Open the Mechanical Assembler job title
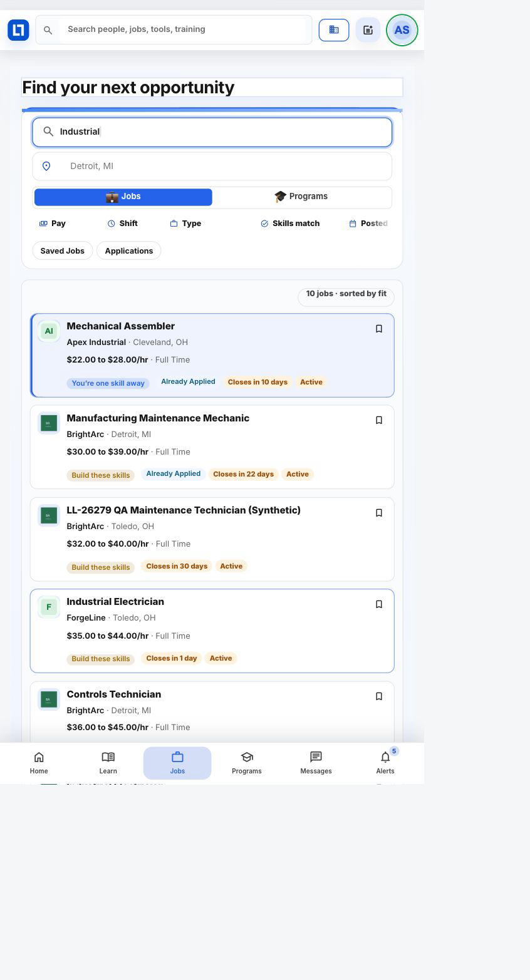 coord(121,326)
